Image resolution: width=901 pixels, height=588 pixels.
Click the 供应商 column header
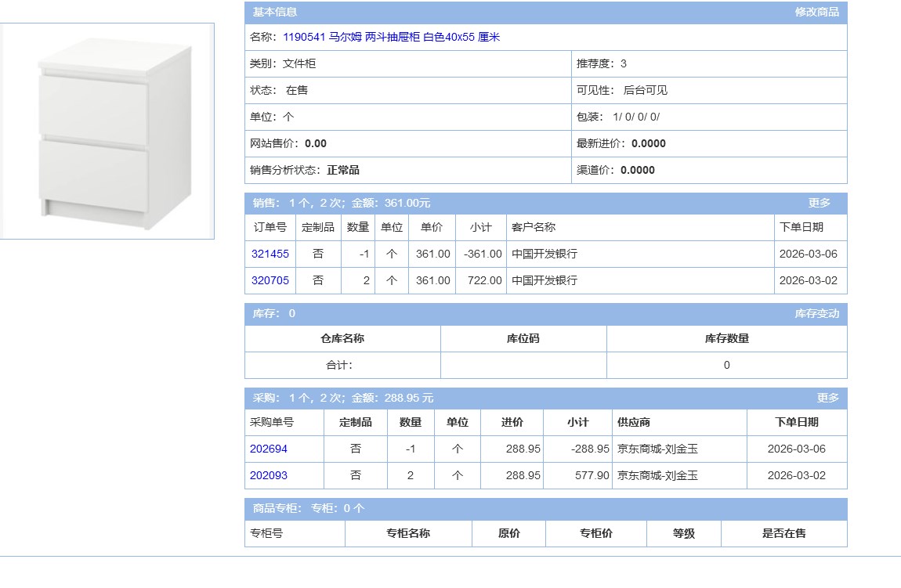(634, 422)
